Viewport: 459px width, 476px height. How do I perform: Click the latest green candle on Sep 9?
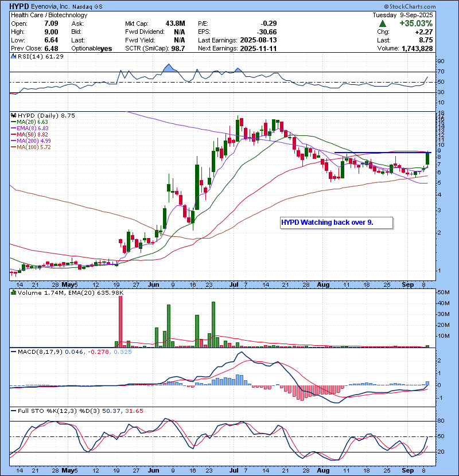pos(427,158)
